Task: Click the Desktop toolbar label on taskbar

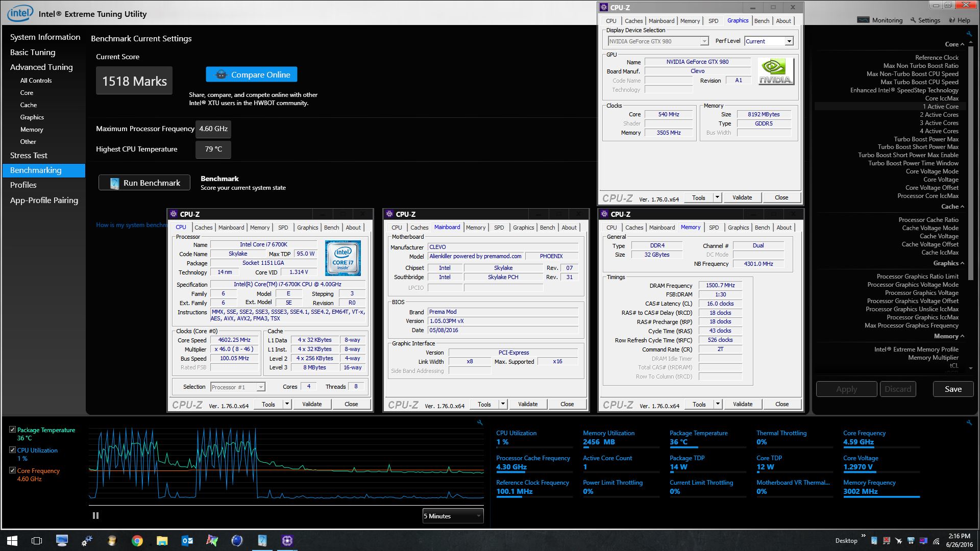Action: coord(846,541)
